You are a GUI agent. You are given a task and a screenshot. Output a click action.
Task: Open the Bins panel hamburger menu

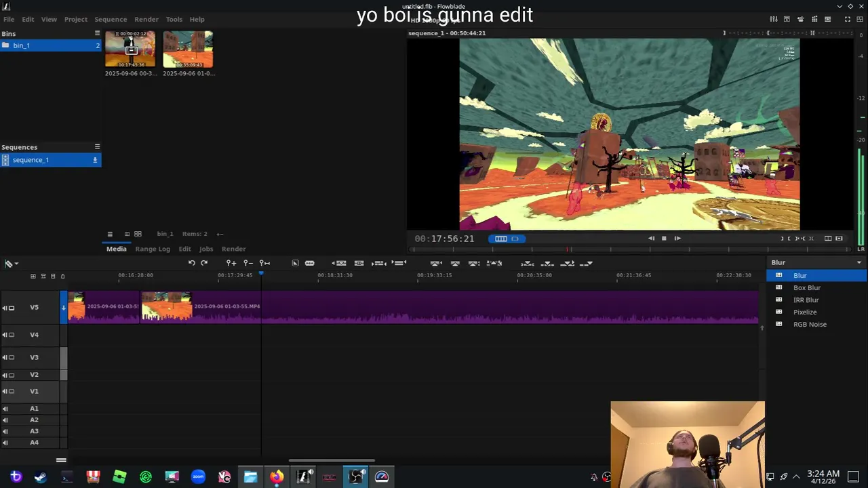(97, 33)
